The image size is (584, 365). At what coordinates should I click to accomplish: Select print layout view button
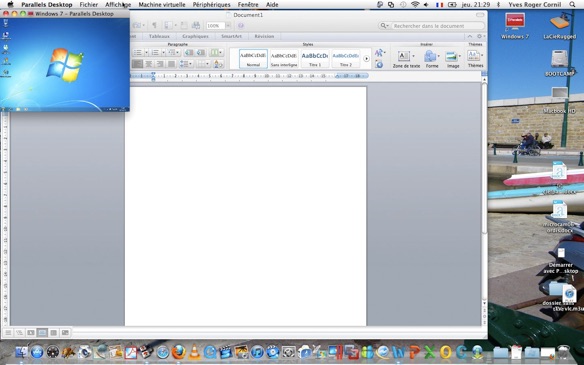[42, 332]
